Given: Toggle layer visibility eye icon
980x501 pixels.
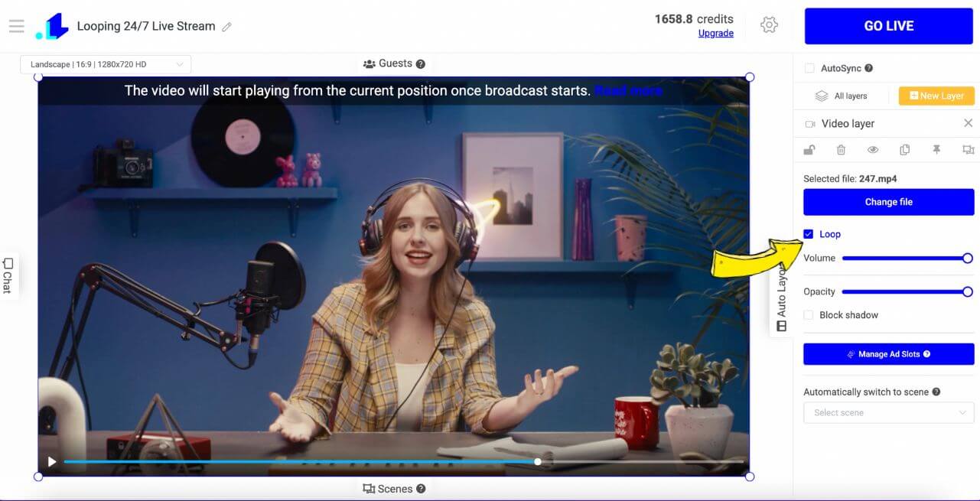Looking at the screenshot, I should (873, 150).
